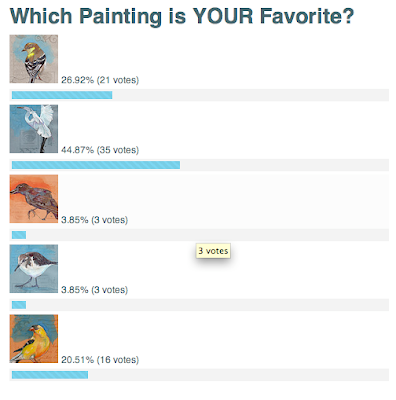Click the small blue bar under the sandpiper
396x400 pixels.
[19, 305]
